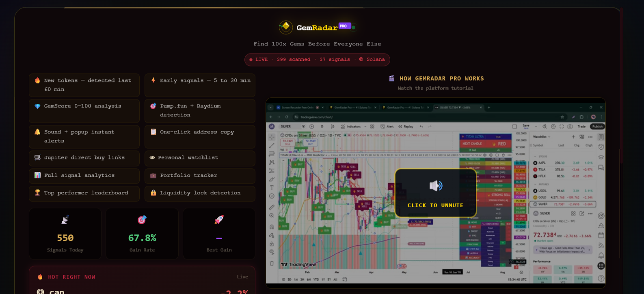644x294 pixels.
Task: Click the rocket icon above Best Gain
Action: click(219, 220)
